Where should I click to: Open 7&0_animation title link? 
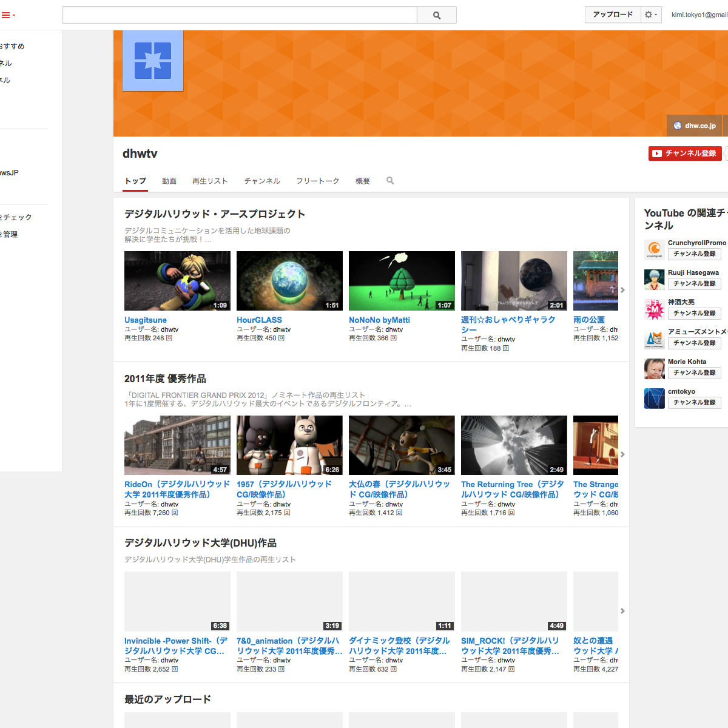point(289,645)
